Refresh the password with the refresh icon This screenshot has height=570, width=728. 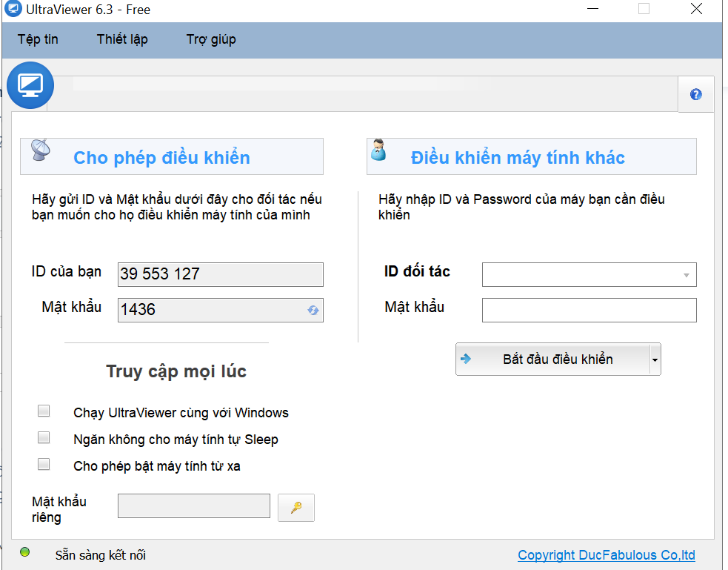(313, 310)
